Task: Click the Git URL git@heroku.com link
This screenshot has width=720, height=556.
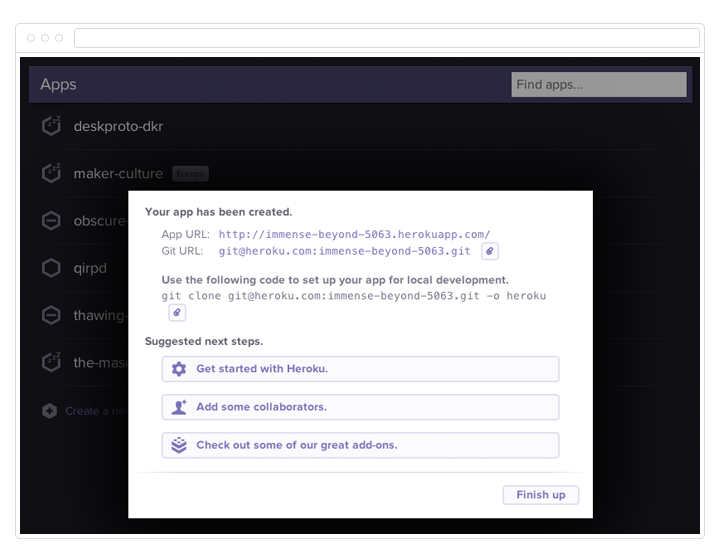Action: click(344, 251)
